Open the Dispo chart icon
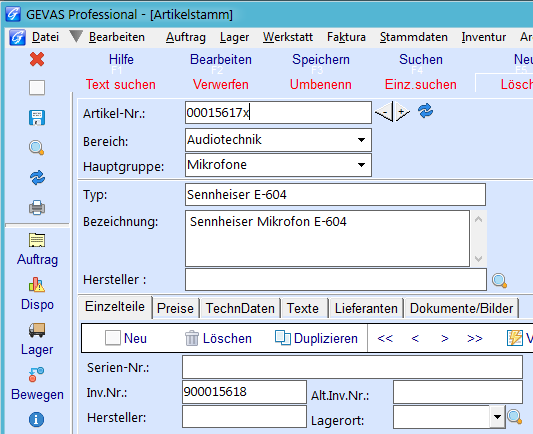533x434 pixels. pyautogui.click(x=37, y=285)
